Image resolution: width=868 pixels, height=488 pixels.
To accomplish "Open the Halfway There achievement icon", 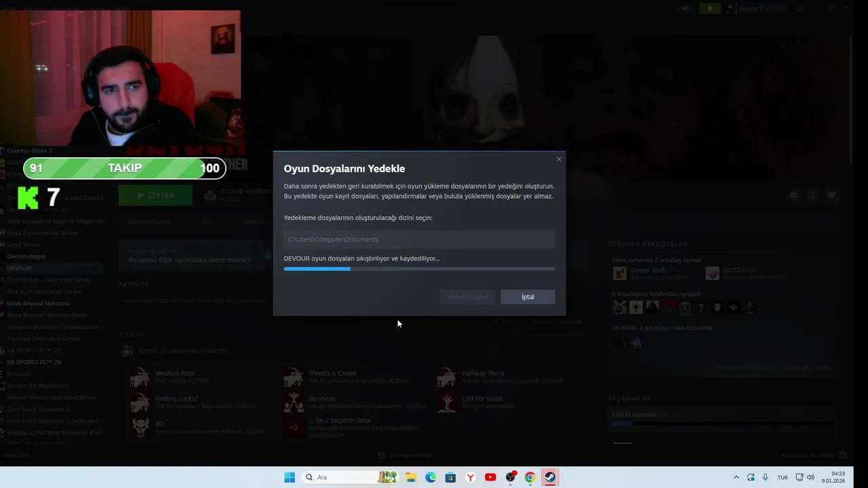I will pyautogui.click(x=447, y=377).
